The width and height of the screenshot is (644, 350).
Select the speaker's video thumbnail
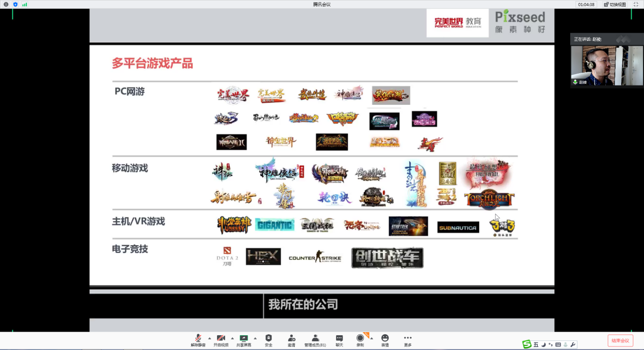(x=600, y=65)
